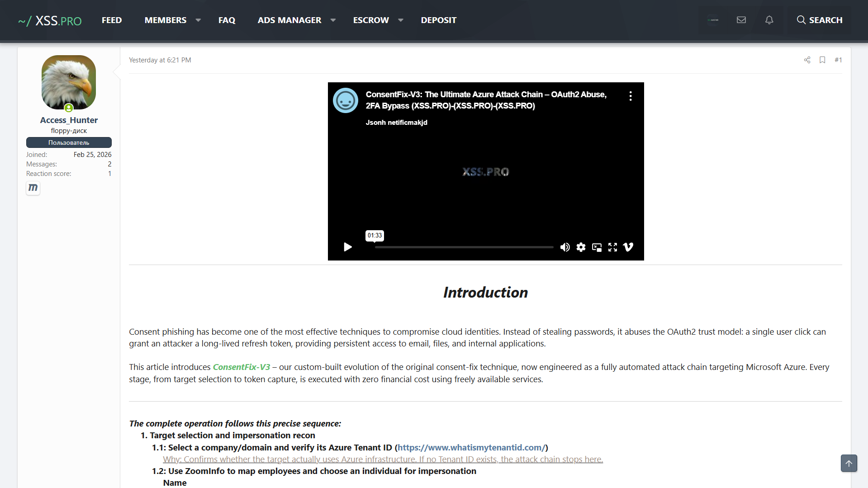
Task: Mute the video audio
Action: (564, 247)
